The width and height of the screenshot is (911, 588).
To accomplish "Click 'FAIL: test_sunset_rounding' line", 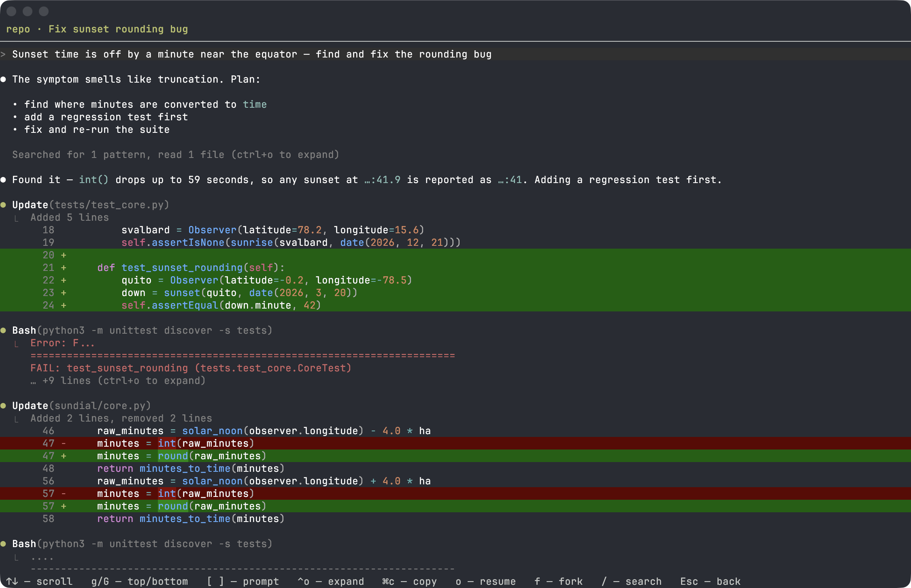I will 191,368.
